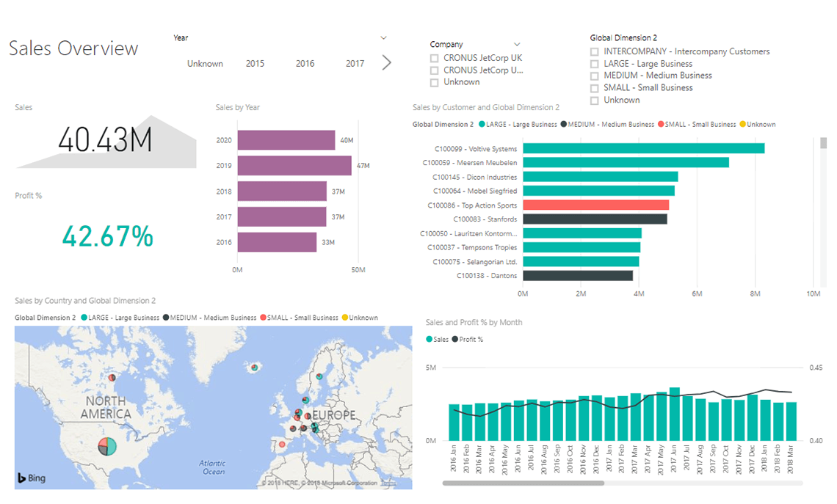The height and width of the screenshot is (504, 837).
Task: Click the Sales Overview title
Action: (73, 48)
